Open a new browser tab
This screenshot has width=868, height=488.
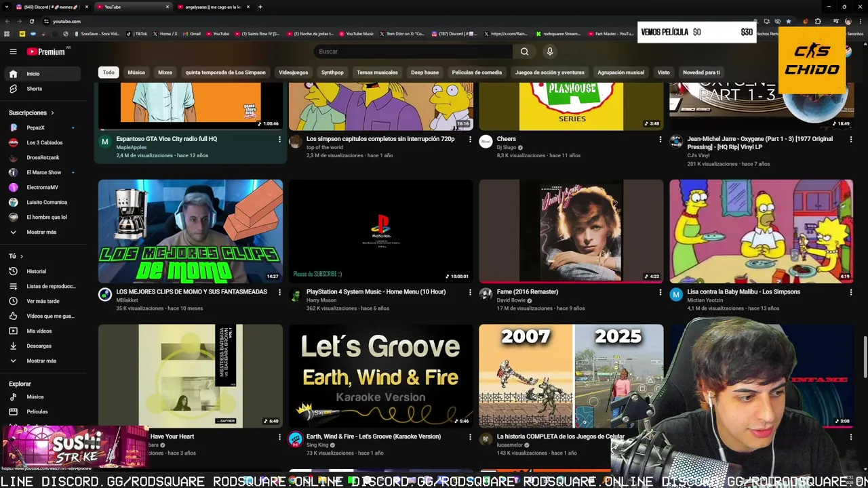click(x=260, y=7)
